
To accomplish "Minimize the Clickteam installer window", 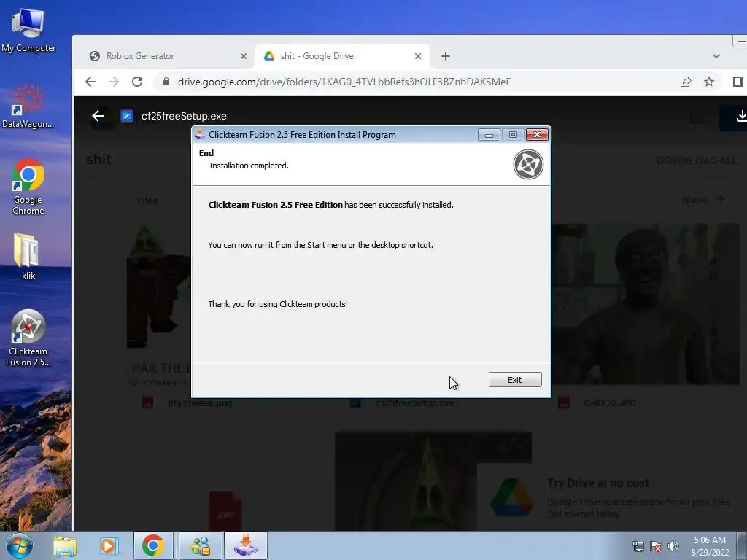I will pos(489,135).
